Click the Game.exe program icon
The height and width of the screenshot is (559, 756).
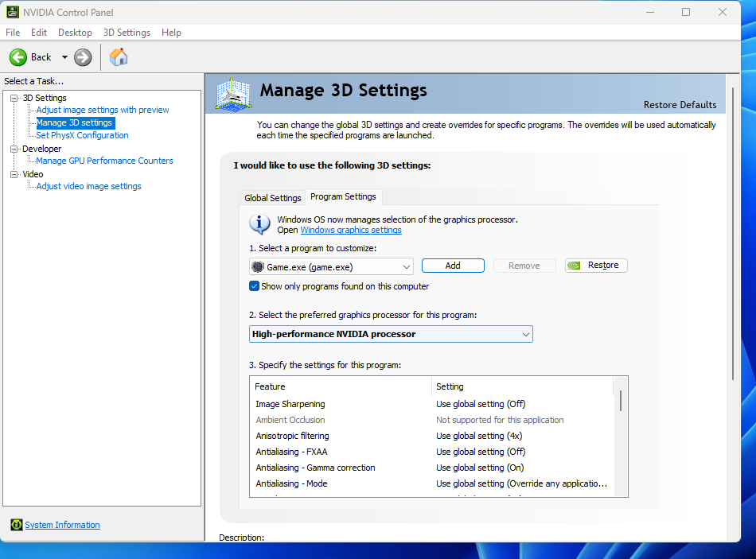258,266
